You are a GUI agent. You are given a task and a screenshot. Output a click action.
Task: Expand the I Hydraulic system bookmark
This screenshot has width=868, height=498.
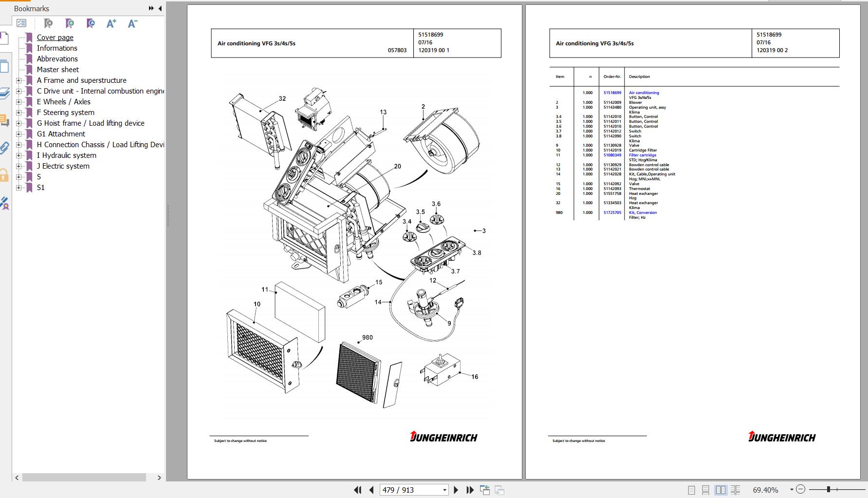click(x=18, y=155)
